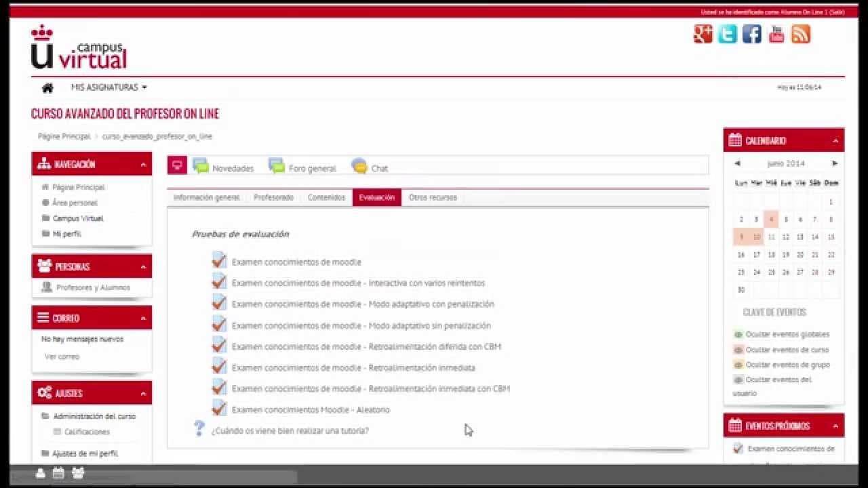Image resolution: width=868 pixels, height=488 pixels.
Task: Collapse the Calendario block
Action: 835,141
